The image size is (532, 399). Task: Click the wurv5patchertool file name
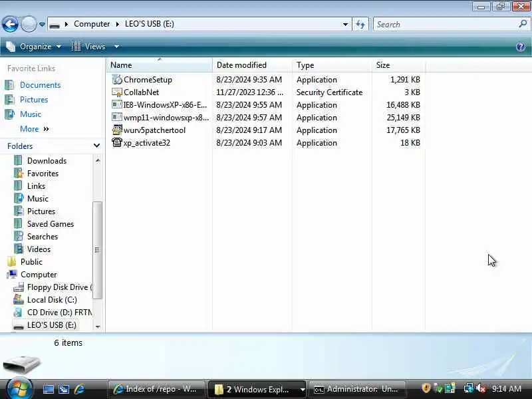[x=154, y=130]
